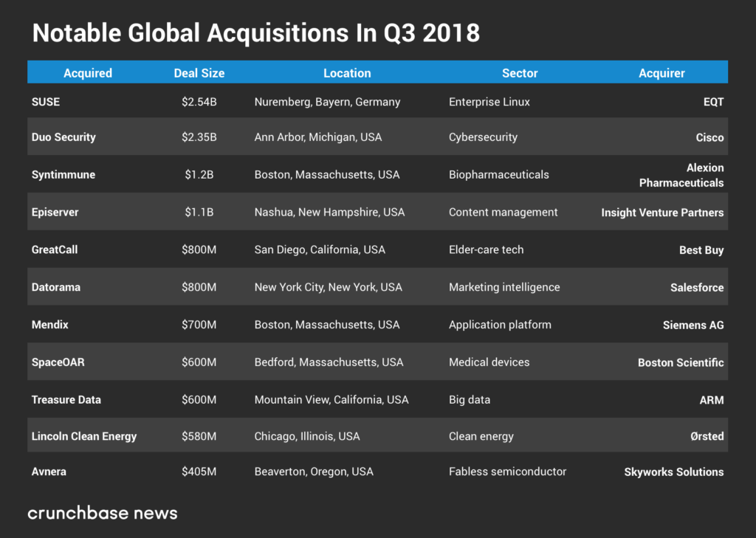Select Syntimmune in the Acquired column
Viewport: 756px width, 538px height.
pos(63,175)
